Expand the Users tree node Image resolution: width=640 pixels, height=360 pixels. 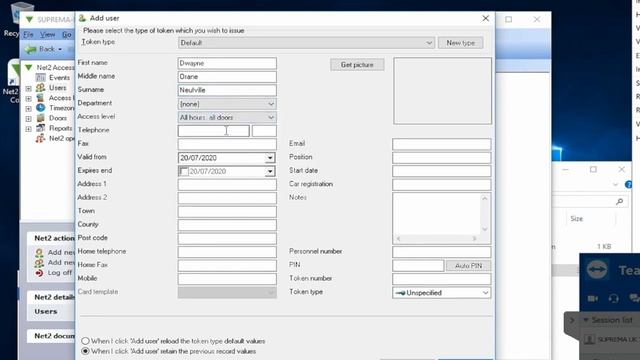pos(28,88)
